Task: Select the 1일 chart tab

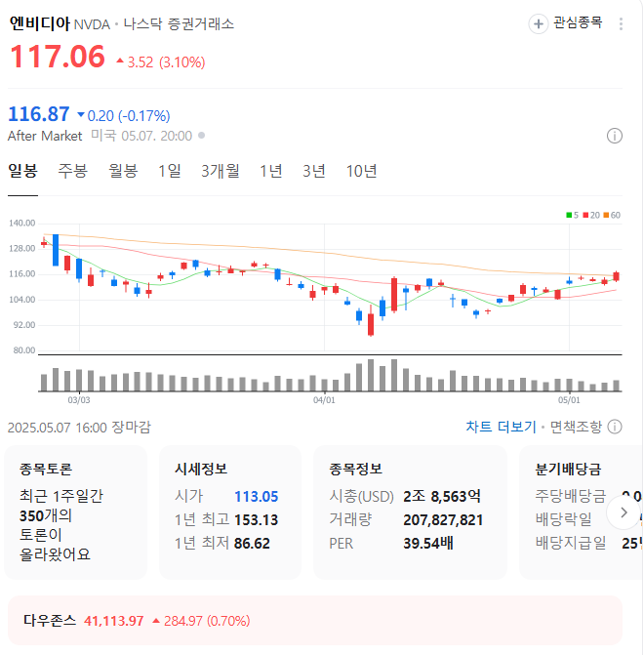Action: point(170,171)
